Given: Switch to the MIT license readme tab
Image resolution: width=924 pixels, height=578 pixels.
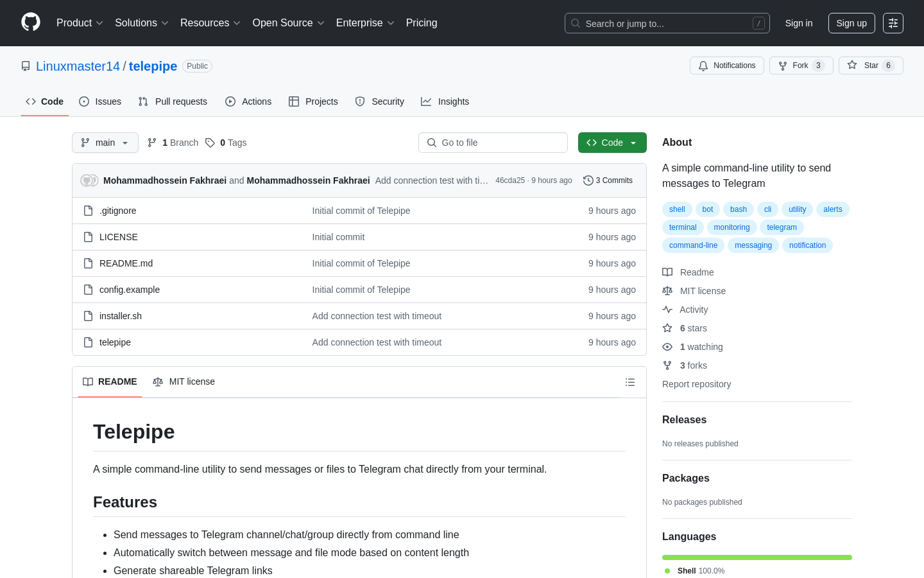Looking at the screenshot, I should (x=184, y=381).
